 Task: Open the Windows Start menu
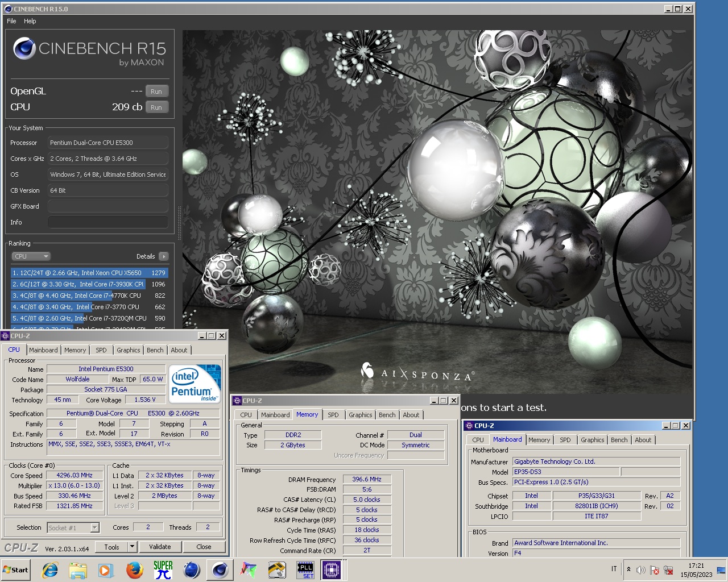point(15,569)
